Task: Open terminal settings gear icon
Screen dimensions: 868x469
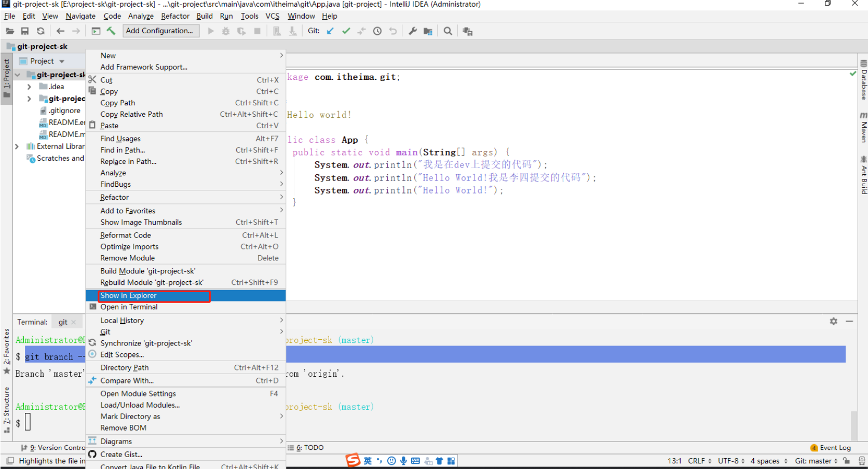Action: click(x=833, y=322)
